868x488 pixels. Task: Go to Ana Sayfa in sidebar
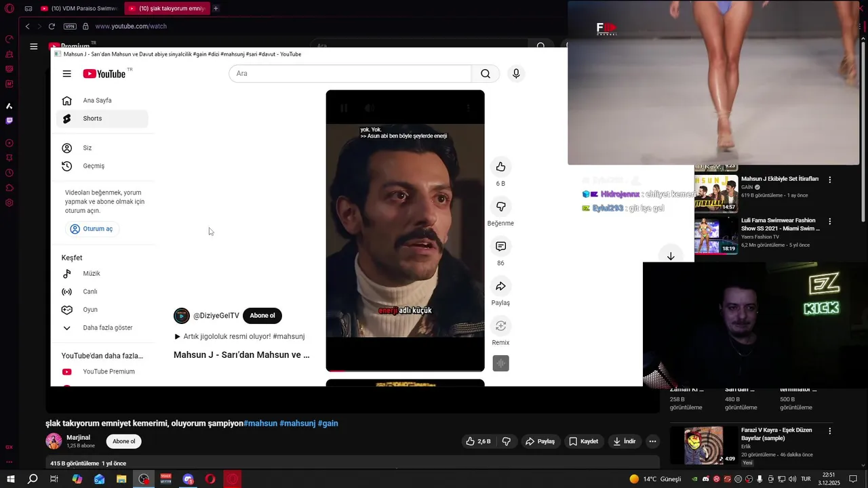pyautogui.click(x=102, y=100)
